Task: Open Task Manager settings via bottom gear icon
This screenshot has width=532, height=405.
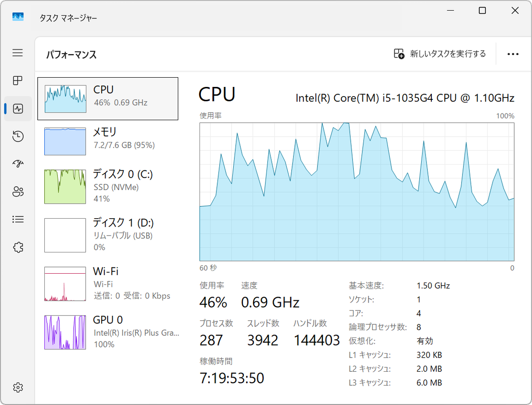Action: tap(18, 387)
